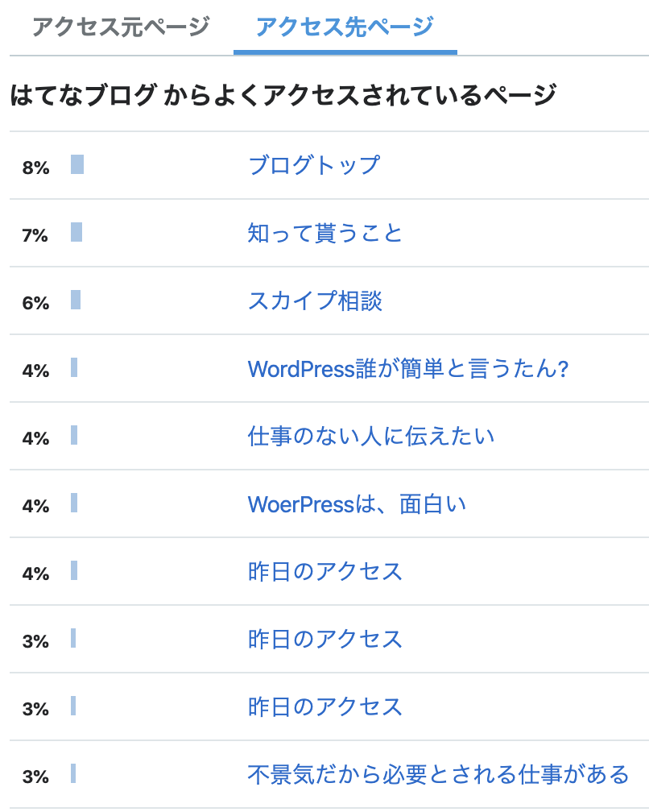Screen dimensions: 649x812
Task: Click the 6% bar for スカイプ相談
Action: click(76, 300)
